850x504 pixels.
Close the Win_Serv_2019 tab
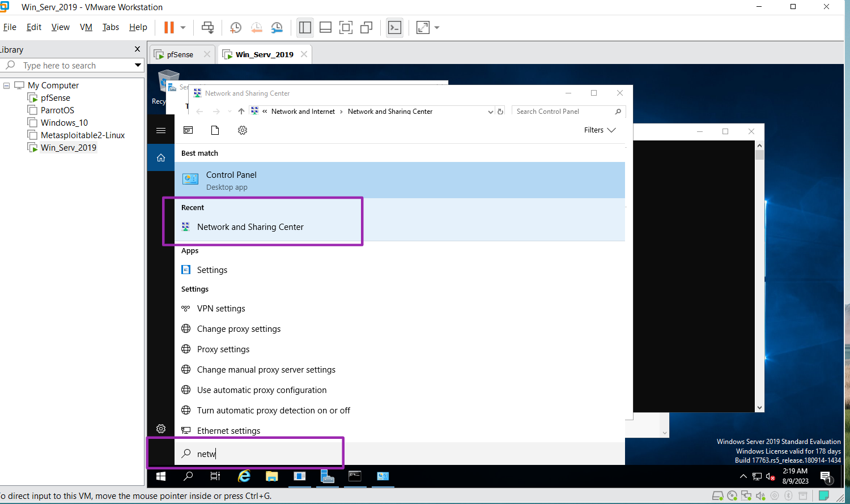(x=304, y=54)
